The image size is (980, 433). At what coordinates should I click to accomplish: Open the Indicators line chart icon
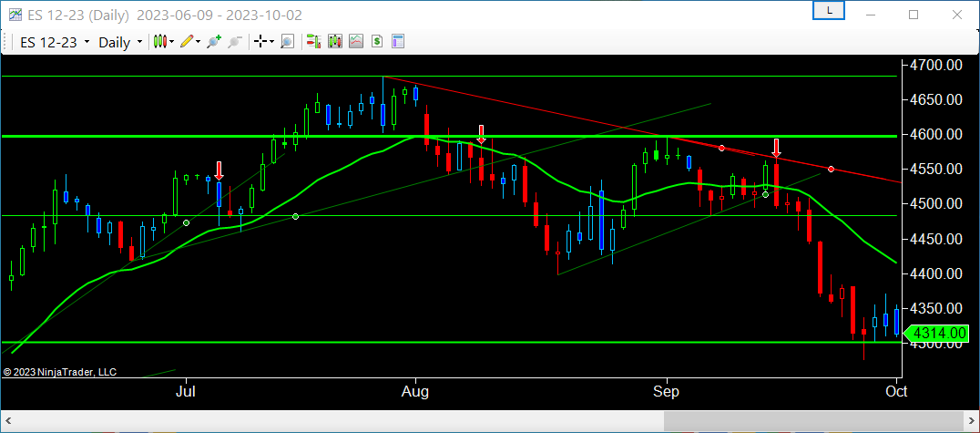355,42
